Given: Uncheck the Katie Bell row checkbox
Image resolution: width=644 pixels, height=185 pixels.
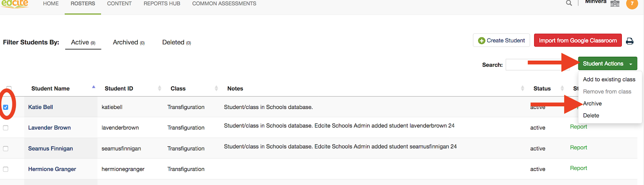Looking at the screenshot, I should coord(6,107).
